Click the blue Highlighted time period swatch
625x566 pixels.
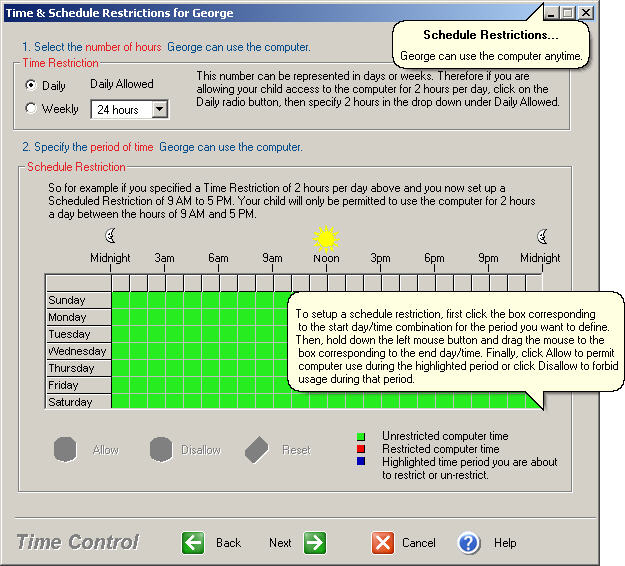pyautogui.click(x=361, y=461)
